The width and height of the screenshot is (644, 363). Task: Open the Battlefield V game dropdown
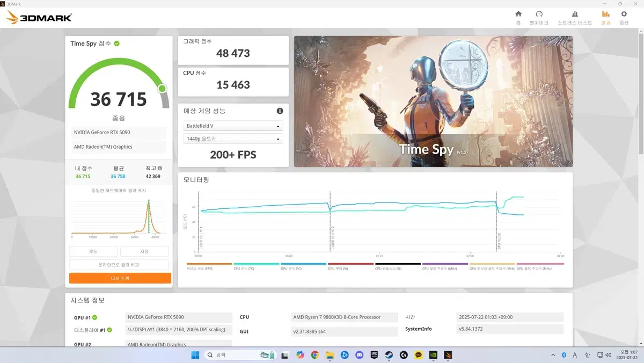(233, 126)
